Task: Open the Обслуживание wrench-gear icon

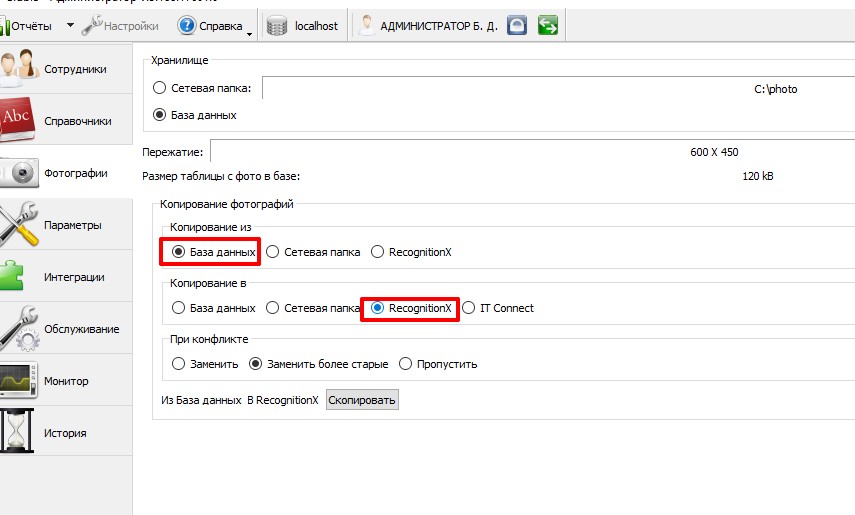Action: click(20, 328)
